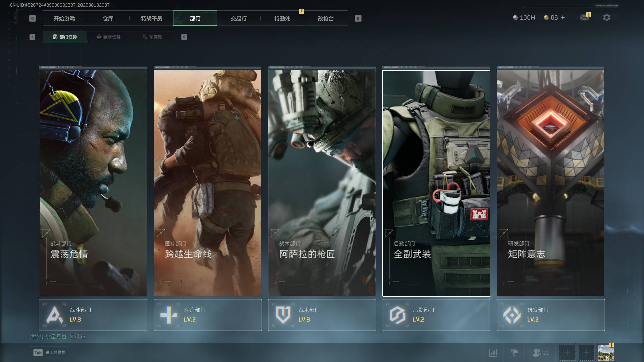This screenshot has width=644, height=362.
Task: Switch to the 开始游戏 tab
Action: [64, 18]
